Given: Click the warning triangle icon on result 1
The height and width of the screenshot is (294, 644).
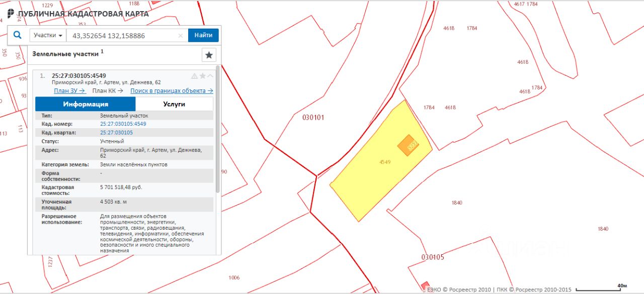Looking at the screenshot, I should pos(194,76).
